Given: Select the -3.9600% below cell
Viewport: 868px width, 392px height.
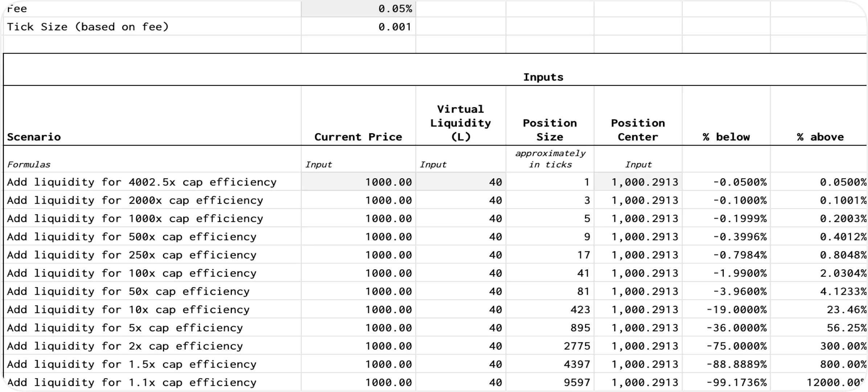Looking at the screenshot, I should [726, 291].
